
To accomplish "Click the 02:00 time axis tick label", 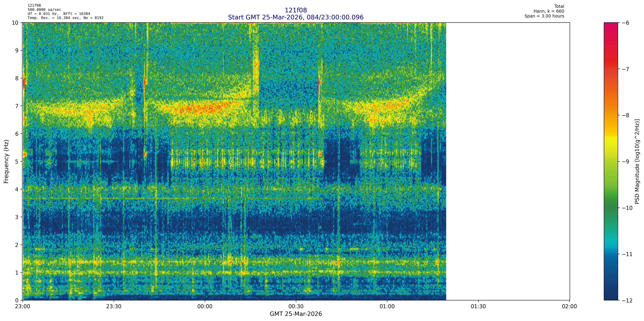I will [x=569, y=306].
